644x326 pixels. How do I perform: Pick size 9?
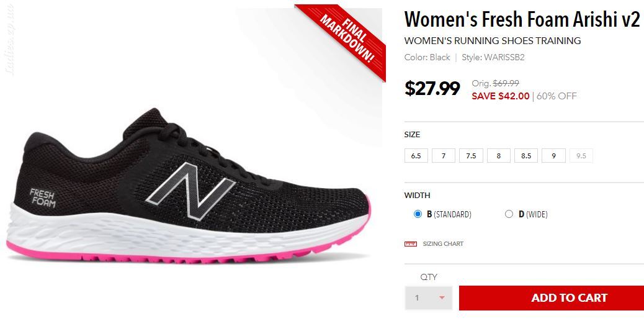pos(553,156)
